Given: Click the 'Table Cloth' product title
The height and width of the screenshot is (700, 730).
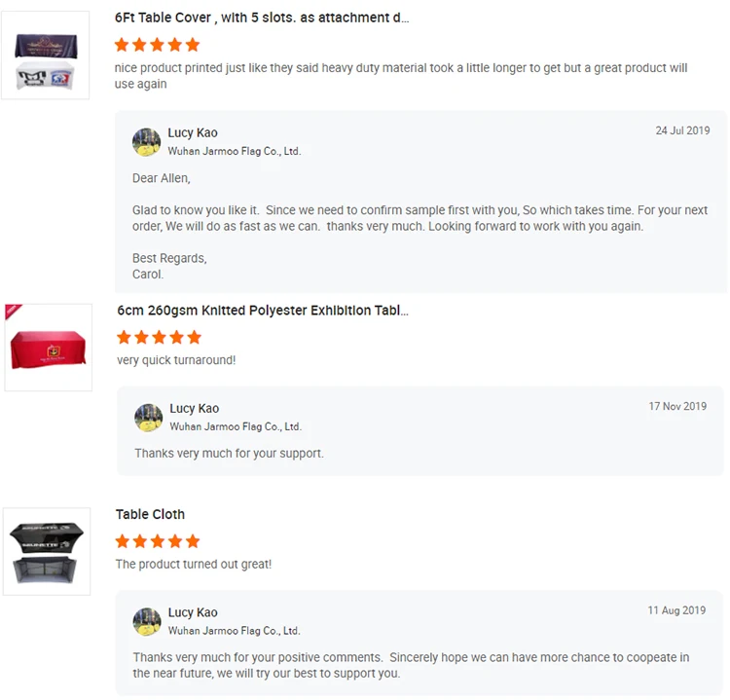Looking at the screenshot, I should [150, 514].
